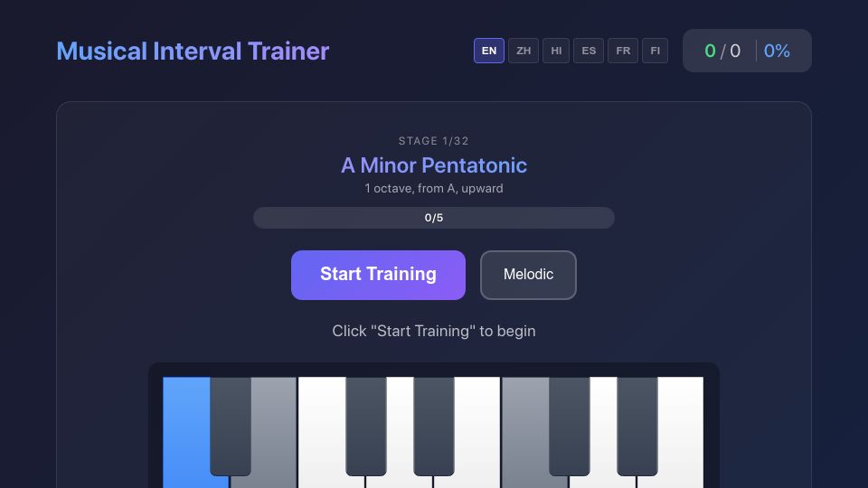Click the 0 / 0 score counter
The image size is (868, 488).
coord(722,51)
